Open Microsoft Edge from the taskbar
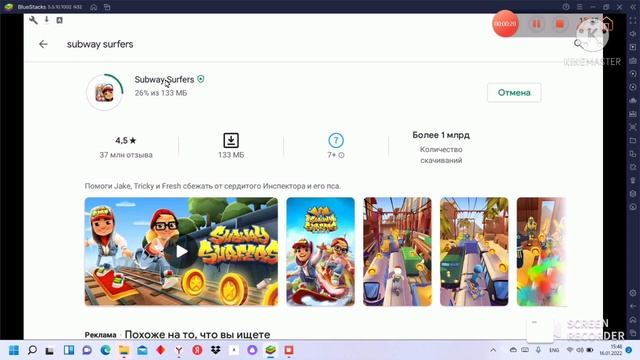This screenshot has height=360, width=640. [x=106, y=350]
